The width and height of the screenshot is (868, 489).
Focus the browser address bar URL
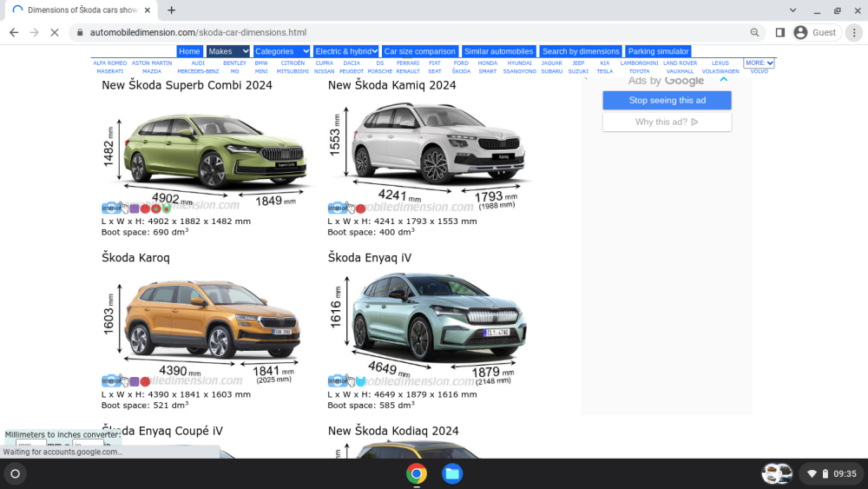[198, 33]
